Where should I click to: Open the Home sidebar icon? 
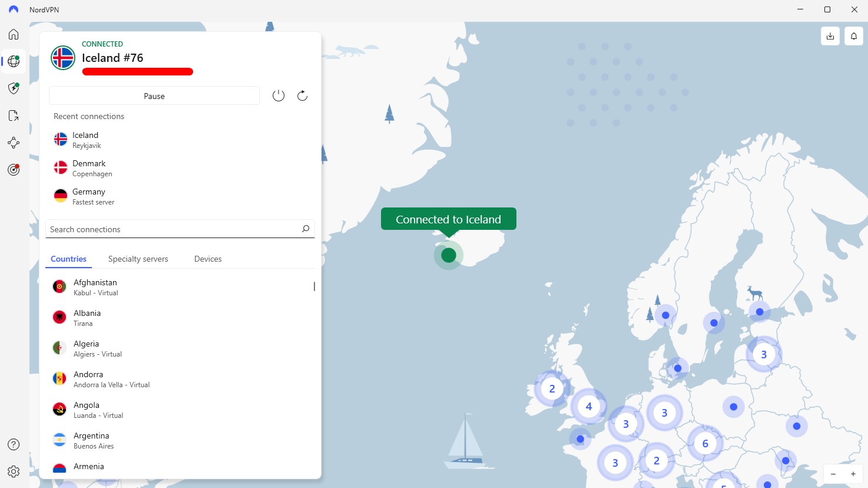click(14, 34)
